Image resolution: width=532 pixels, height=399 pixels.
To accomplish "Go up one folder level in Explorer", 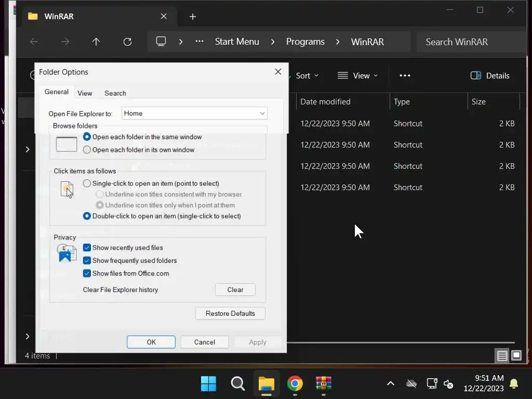I will (96, 42).
